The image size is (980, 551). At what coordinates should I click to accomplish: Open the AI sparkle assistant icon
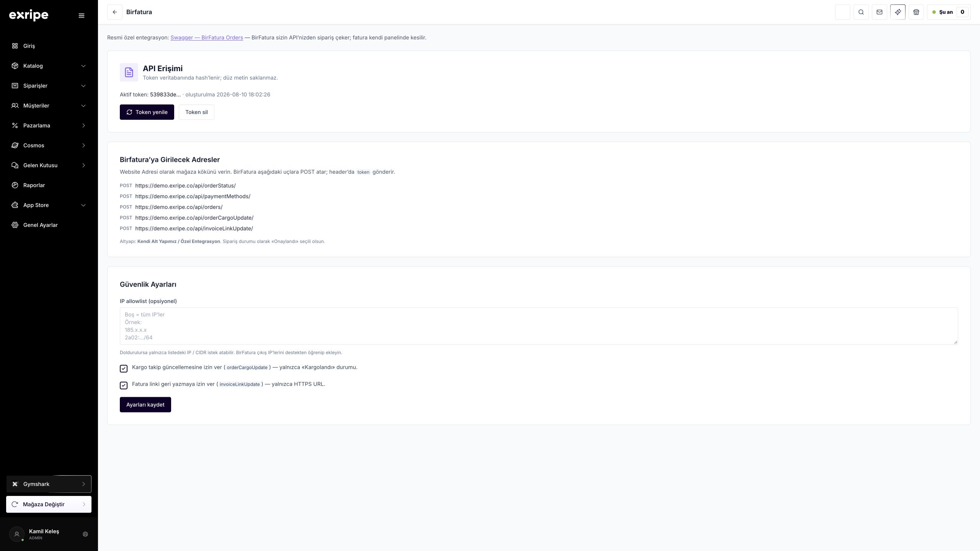(898, 12)
